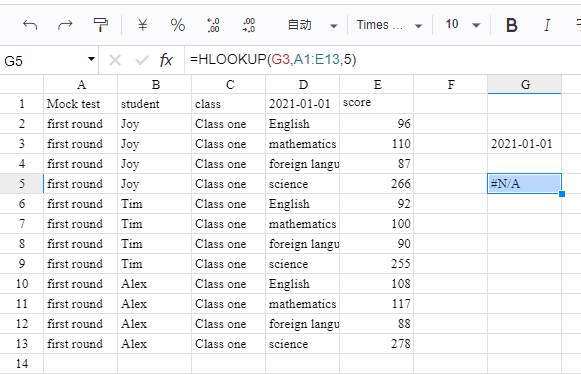Activate the paint format tool

100,25
